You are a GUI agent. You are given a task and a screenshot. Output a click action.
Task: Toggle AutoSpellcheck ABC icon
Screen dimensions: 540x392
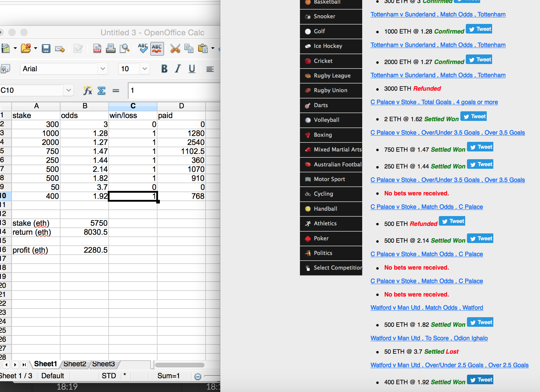(x=157, y=48)
